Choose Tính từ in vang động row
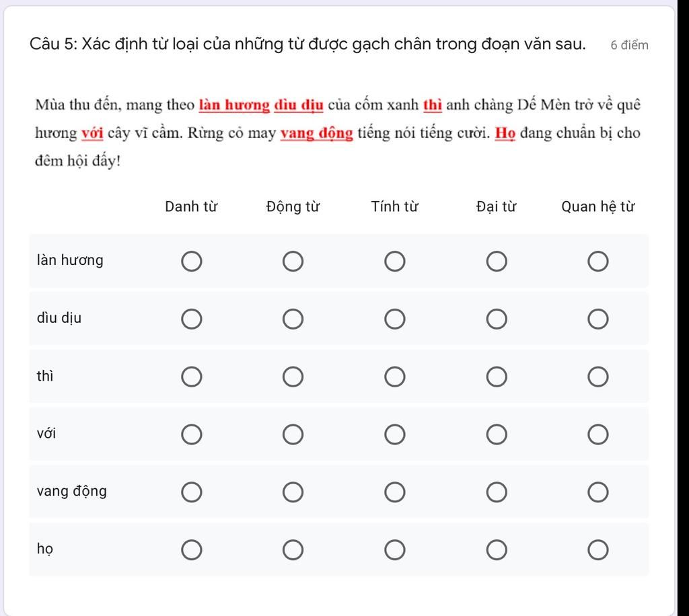The image size is (689, 616). (x=394, y=492)
